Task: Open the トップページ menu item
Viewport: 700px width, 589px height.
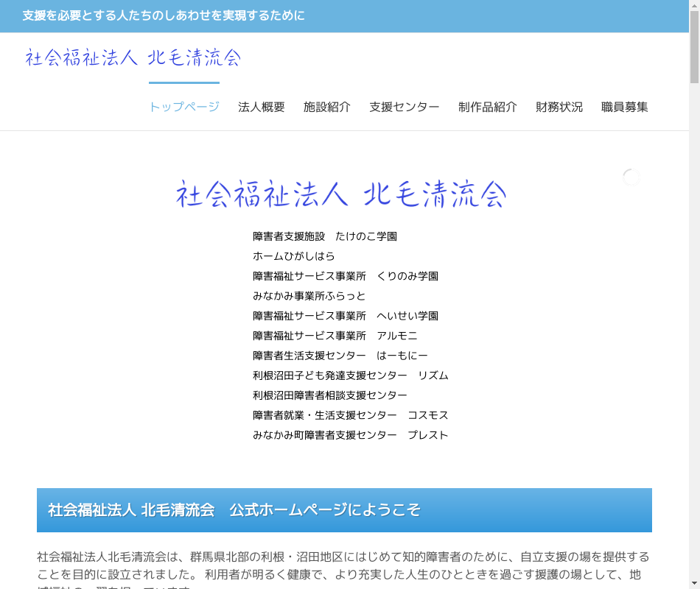Action: click(184, 107)
